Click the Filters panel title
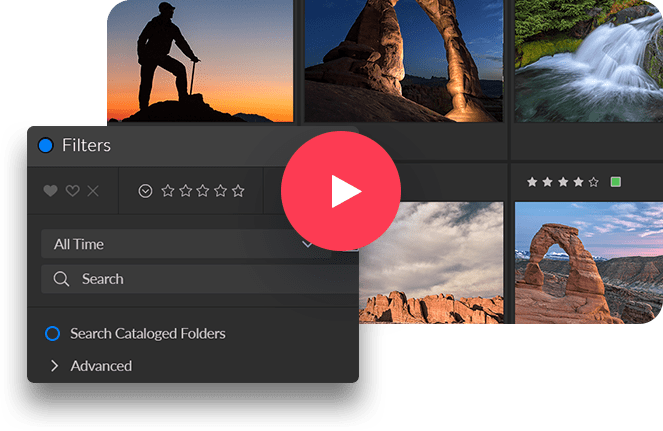 pyautogui.click(x=86, y=145)
